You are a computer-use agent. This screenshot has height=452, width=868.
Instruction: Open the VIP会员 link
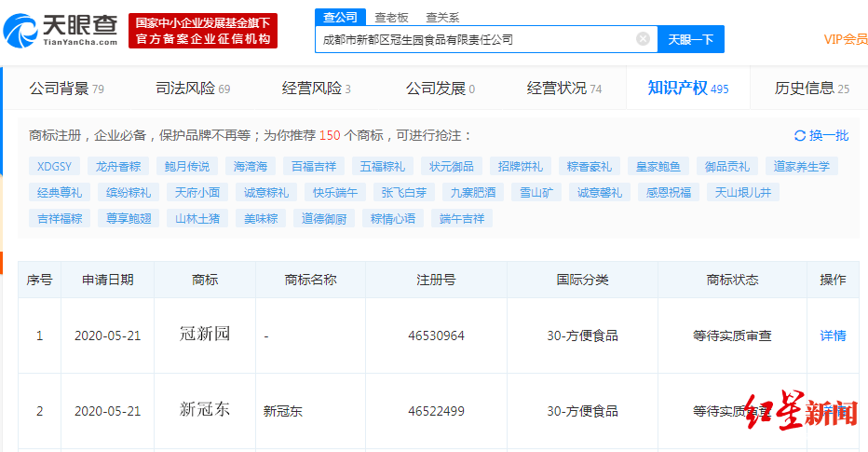pyautogui.click(x=845, y=39)
